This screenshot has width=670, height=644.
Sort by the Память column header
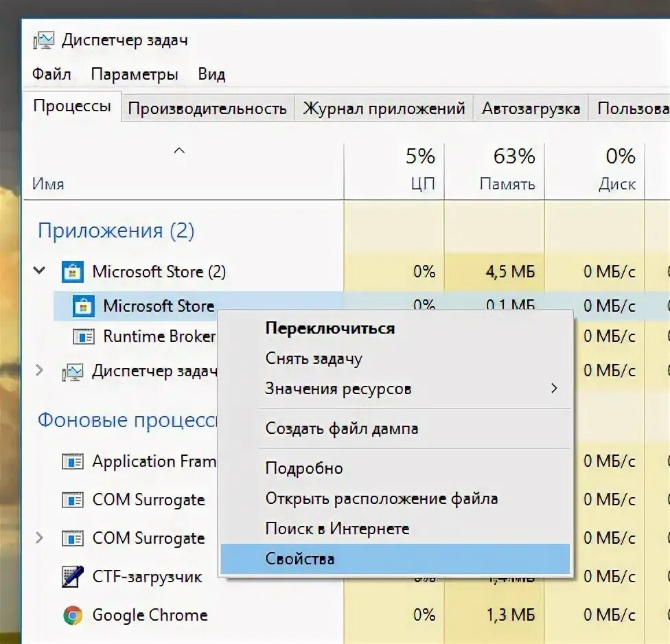[x=494, y=171]
